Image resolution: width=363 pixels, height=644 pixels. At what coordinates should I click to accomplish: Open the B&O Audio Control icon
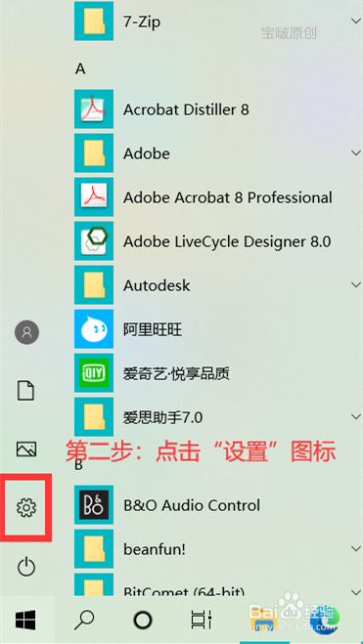pos(94,505)
